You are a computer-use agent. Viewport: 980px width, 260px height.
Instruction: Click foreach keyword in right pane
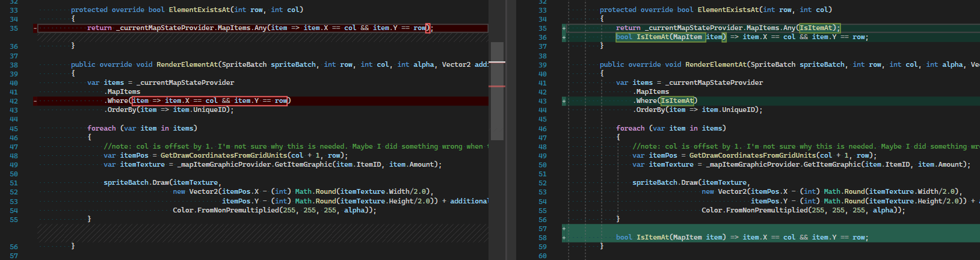630,128
